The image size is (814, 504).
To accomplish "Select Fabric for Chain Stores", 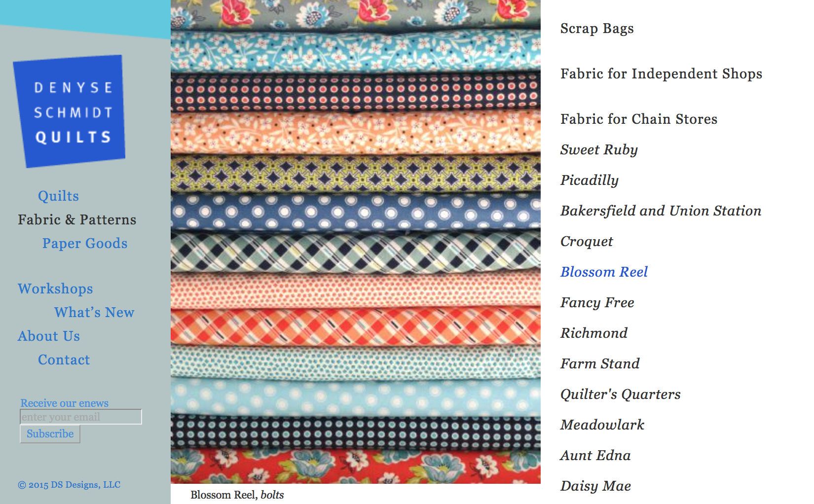I will (x=639, y=119).
